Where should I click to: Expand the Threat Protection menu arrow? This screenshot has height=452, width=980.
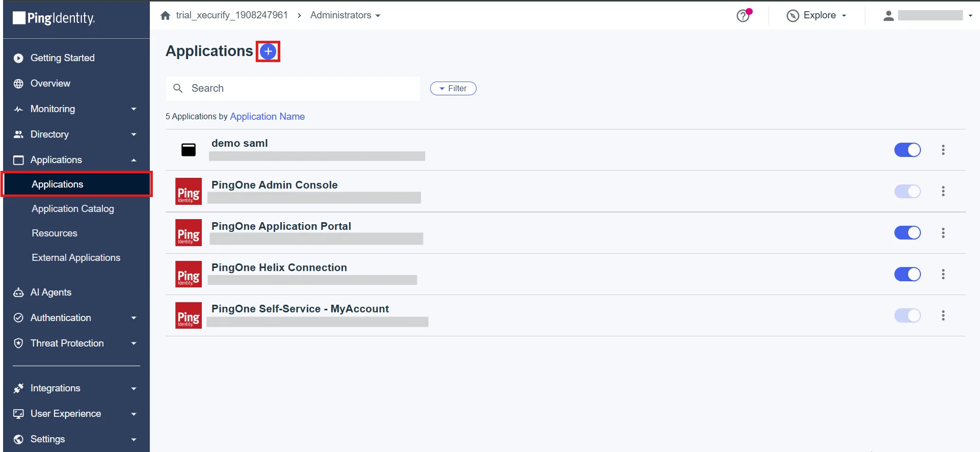point(134,343)
